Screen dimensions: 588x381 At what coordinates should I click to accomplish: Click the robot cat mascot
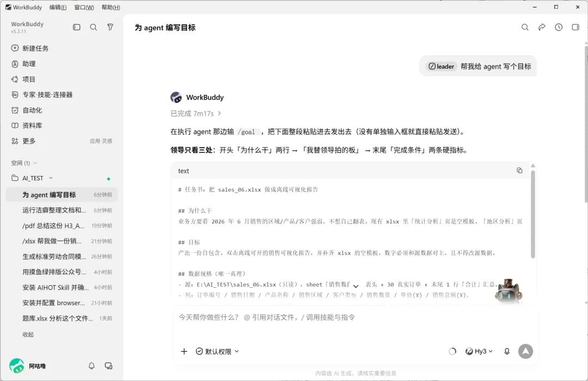pos(508,291)
